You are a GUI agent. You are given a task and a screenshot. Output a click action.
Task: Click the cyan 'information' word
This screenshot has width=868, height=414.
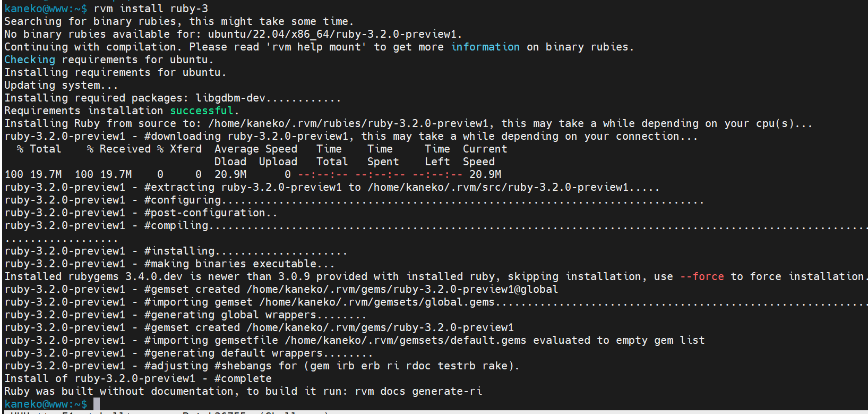pos(485,47)
